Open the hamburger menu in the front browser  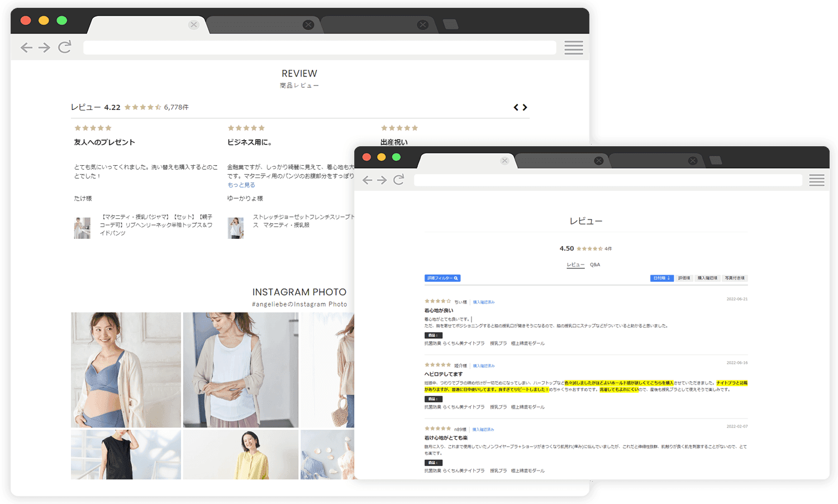(x=816, y=180)
